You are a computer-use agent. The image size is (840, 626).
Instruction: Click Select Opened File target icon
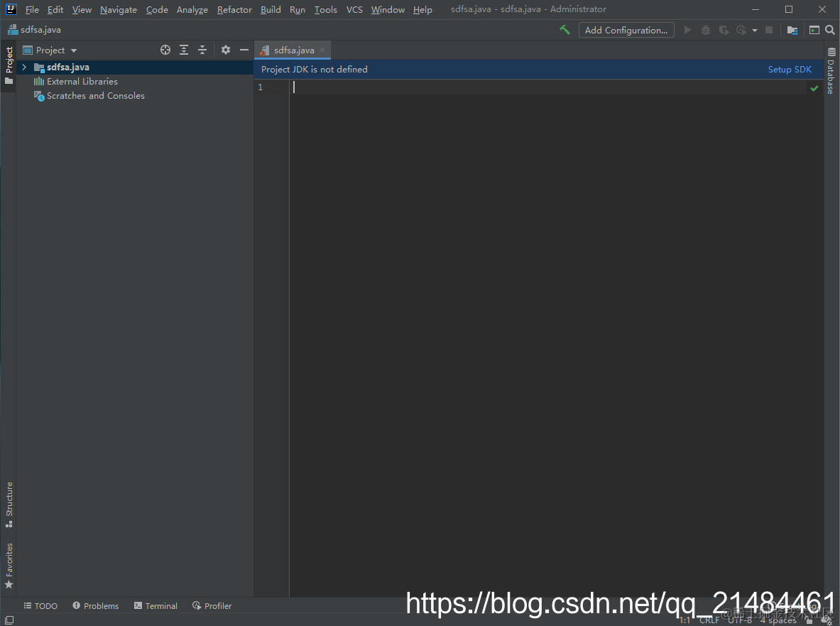(x=165, y=50)
